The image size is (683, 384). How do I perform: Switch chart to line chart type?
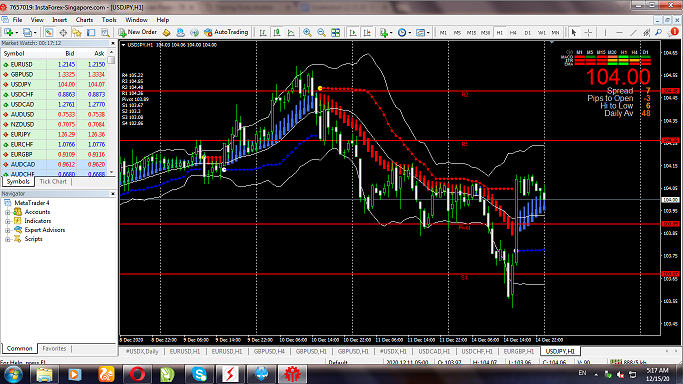[x=291, y=32]
